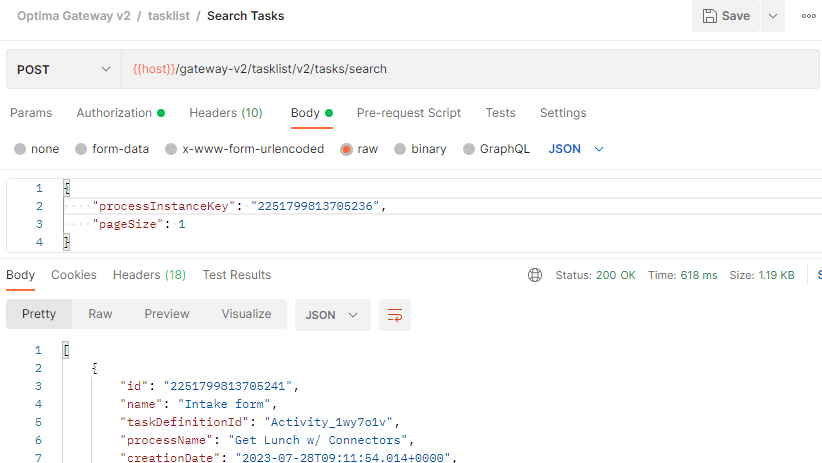Open the request Headers (10) tab
Image resolution: width=822 pixels, height=463 pixels.
(226, 113)
